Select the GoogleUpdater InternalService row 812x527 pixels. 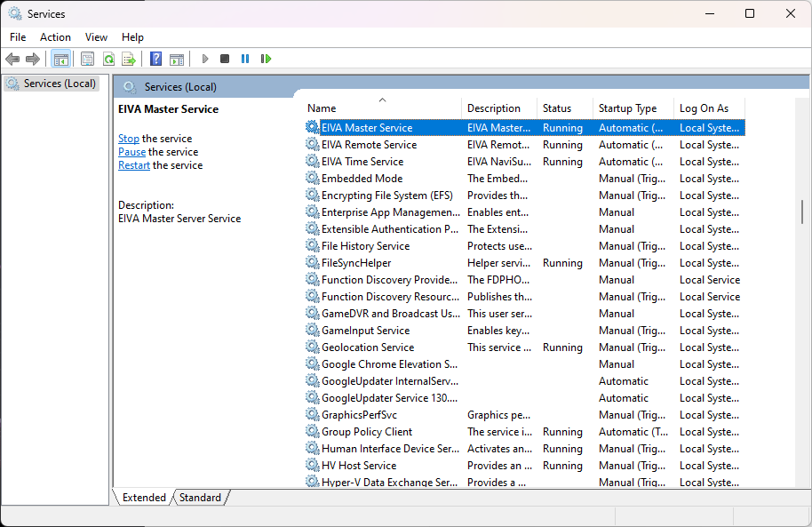[524, 381]
